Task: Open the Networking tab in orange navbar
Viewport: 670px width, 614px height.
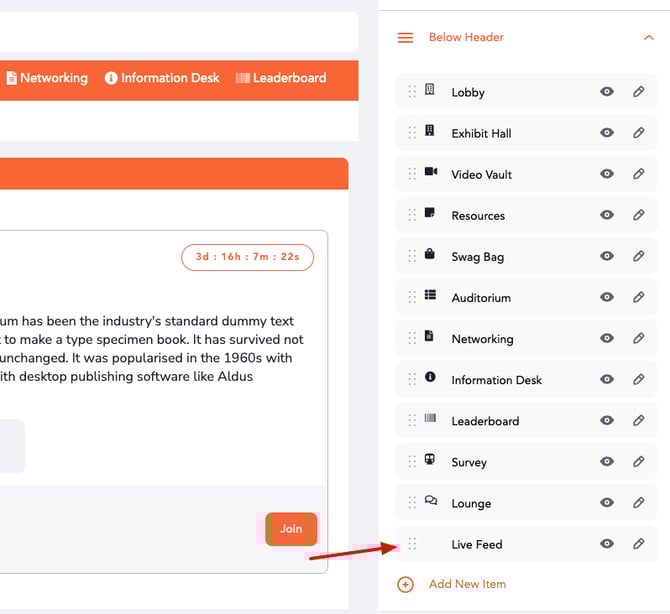Action: (47, 78)
